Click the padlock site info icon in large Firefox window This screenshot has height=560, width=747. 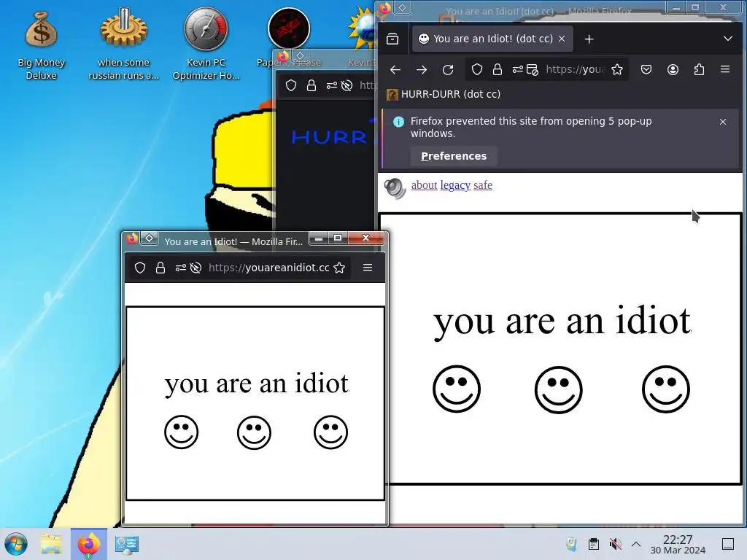[498, 69]
